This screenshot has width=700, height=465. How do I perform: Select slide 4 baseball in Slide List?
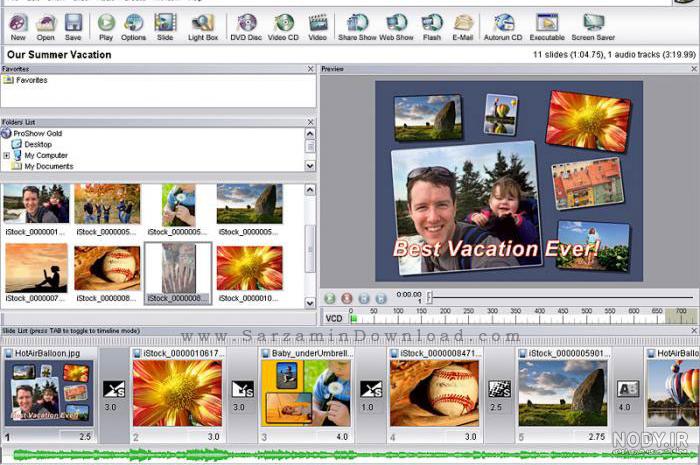434,393
